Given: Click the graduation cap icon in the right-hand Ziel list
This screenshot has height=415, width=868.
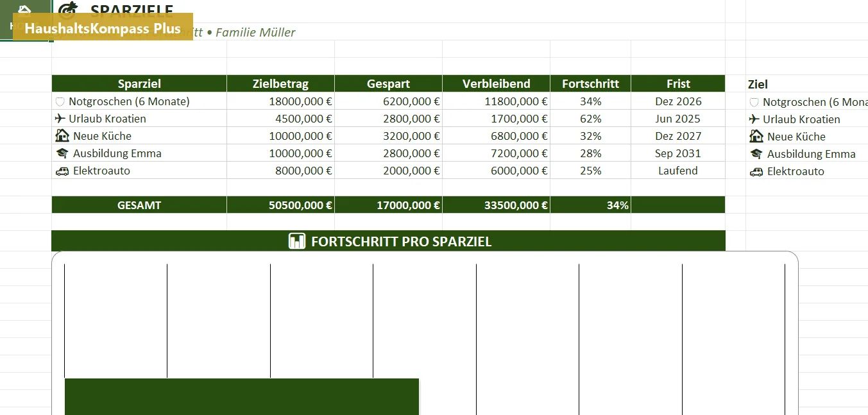Looking at the screenshot, I should (756, 154).
